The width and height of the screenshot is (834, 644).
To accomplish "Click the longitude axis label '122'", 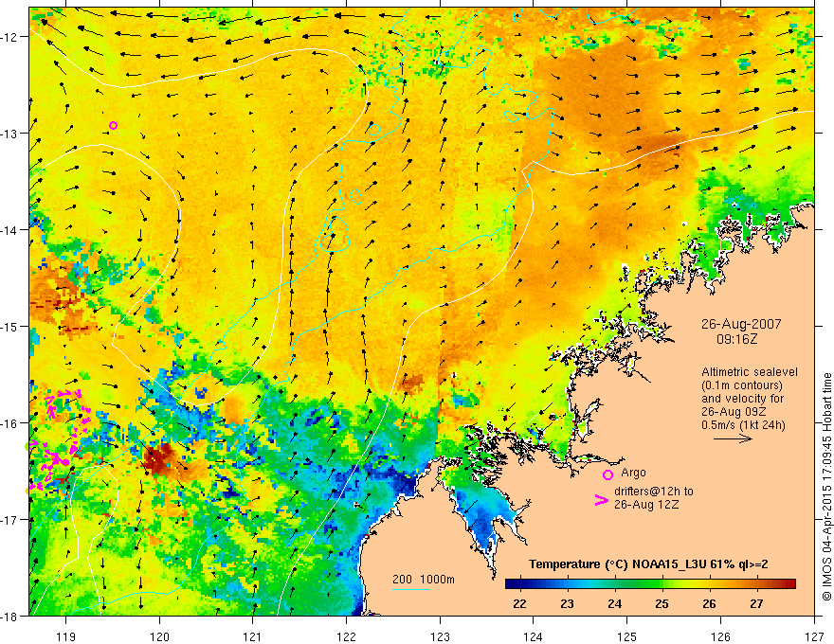I will 346,636.
